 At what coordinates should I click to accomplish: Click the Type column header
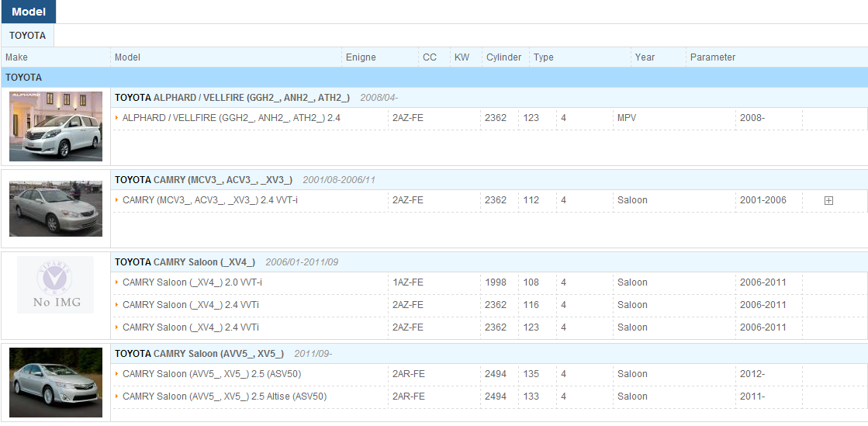click(x=544, y=57)
